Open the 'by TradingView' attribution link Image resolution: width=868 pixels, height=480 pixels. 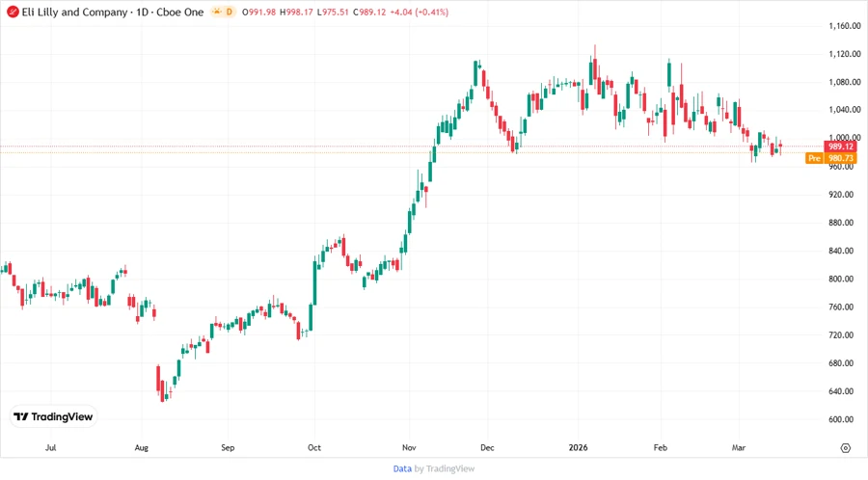pyautogui.click(x=445, y=468)
